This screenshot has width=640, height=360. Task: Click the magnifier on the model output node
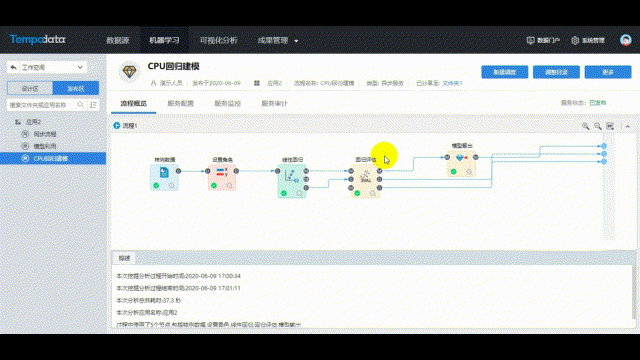(469, 172)
